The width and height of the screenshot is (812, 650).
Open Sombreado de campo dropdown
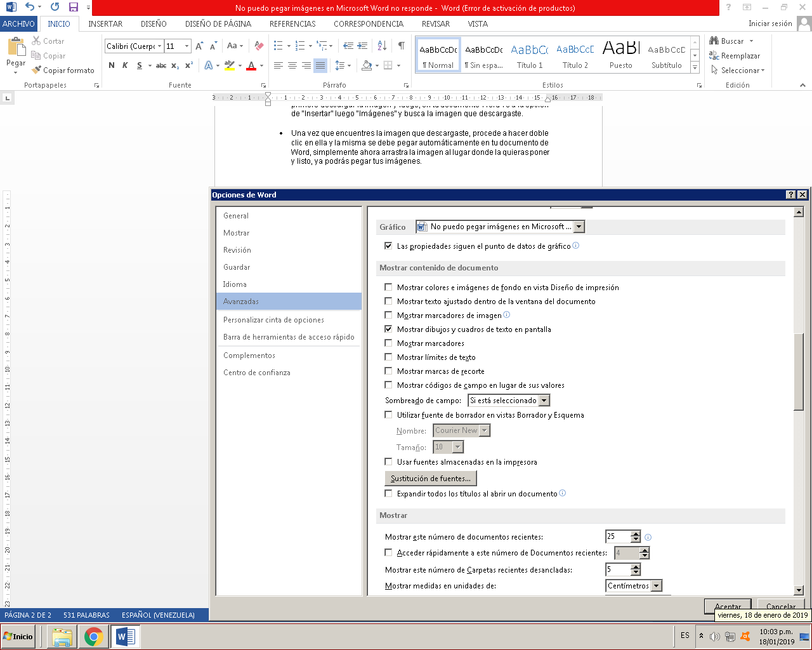544,401
